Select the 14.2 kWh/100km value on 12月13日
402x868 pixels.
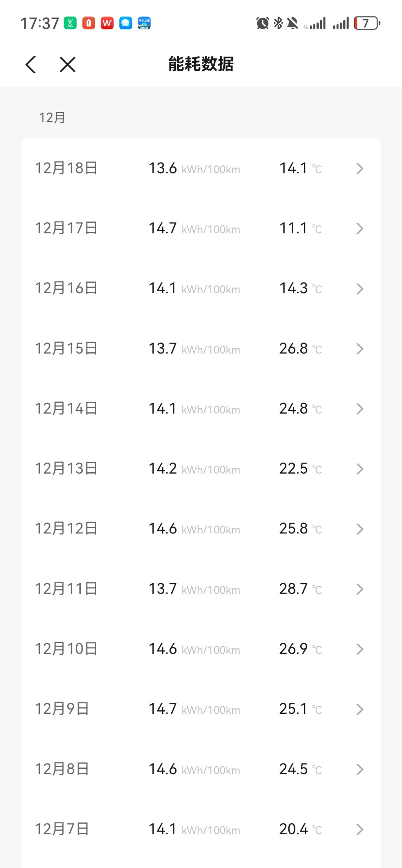[194, 469]
